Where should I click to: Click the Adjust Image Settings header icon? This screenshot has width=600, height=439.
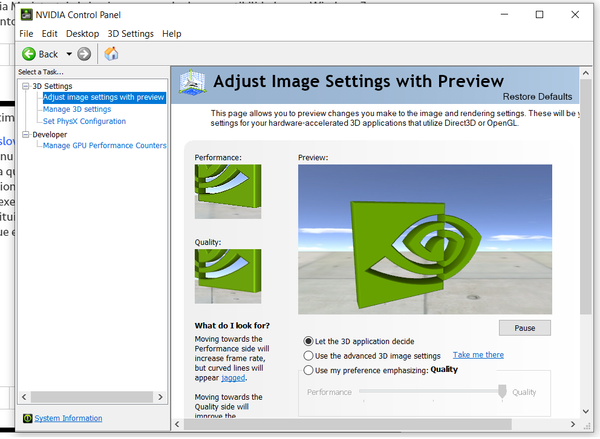(x=192, y=82)
